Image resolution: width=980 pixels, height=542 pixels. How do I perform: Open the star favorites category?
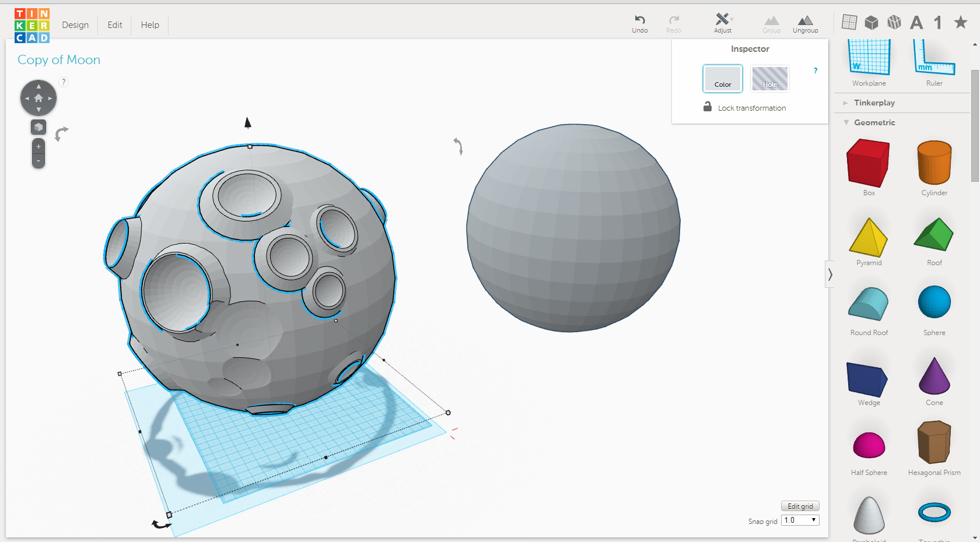pos(960,22)
